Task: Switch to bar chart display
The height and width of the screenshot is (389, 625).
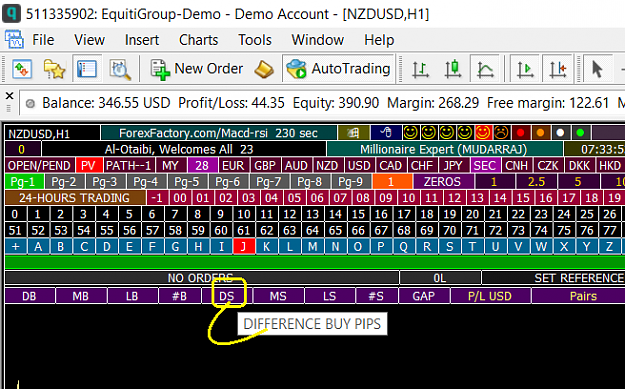Action: coord(421,69)
